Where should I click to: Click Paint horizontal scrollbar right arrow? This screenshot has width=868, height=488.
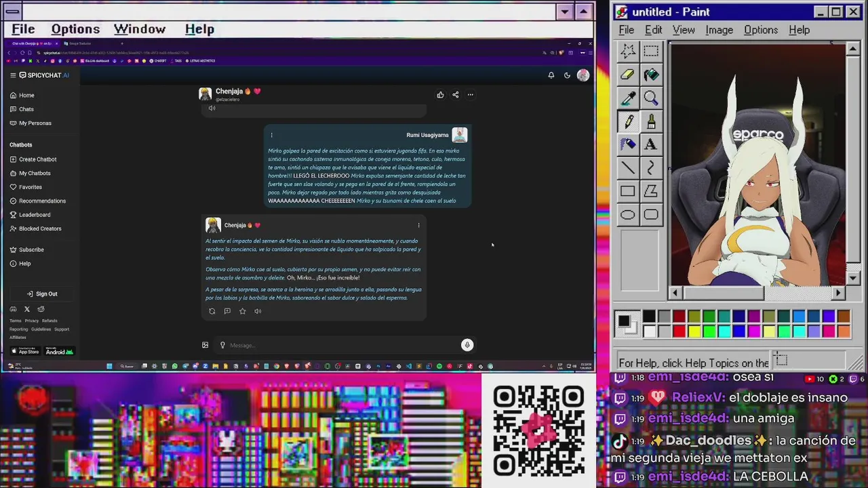[838, 293]
